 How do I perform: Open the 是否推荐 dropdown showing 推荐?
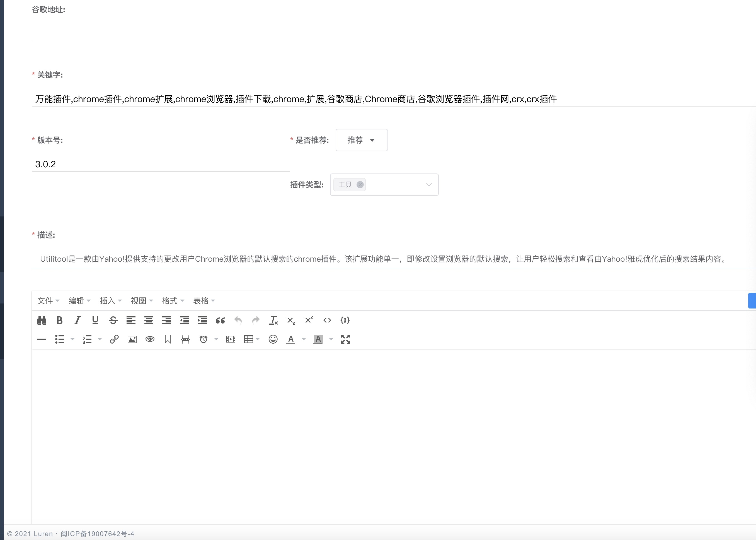coord(362,140)
